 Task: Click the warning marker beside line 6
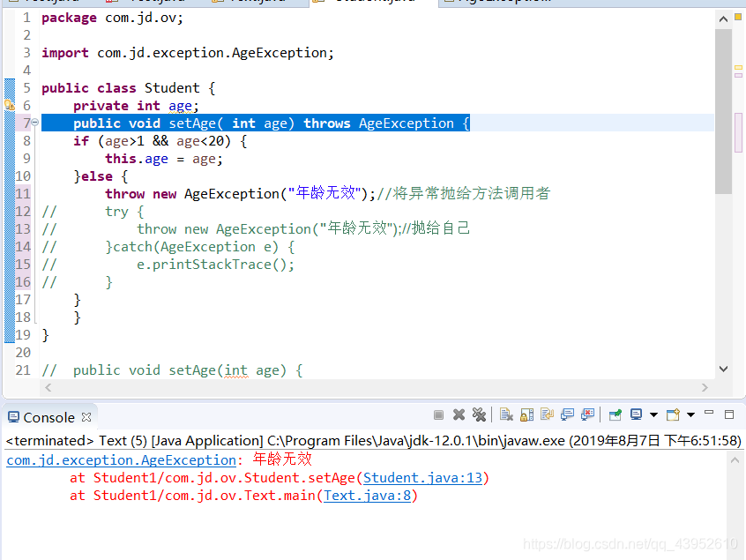click(x=10, y=105)
